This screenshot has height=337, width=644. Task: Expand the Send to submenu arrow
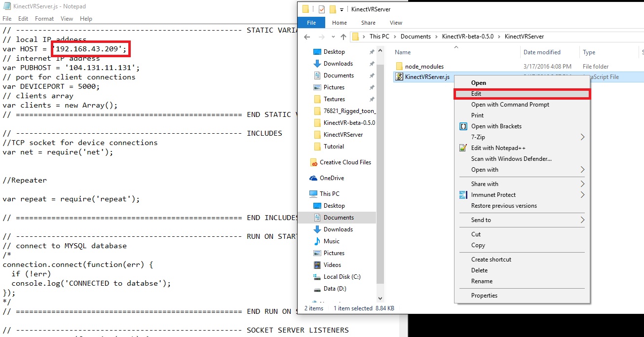point(582,220)
